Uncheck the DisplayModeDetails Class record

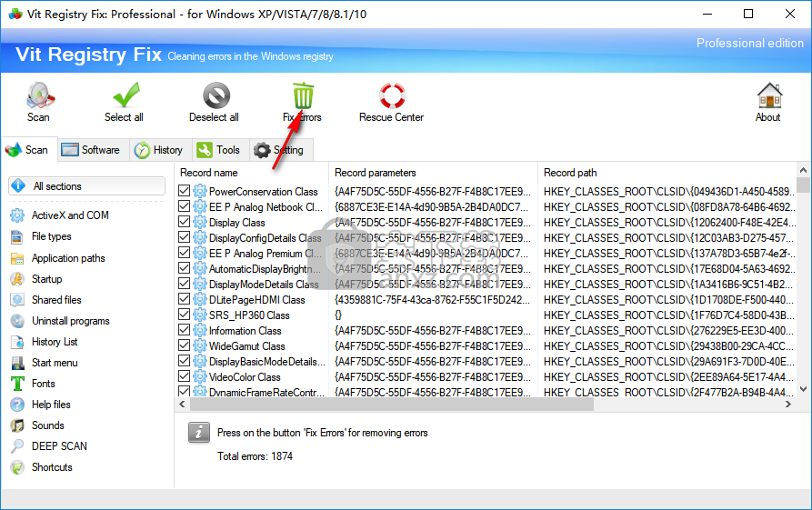point(184,284)
